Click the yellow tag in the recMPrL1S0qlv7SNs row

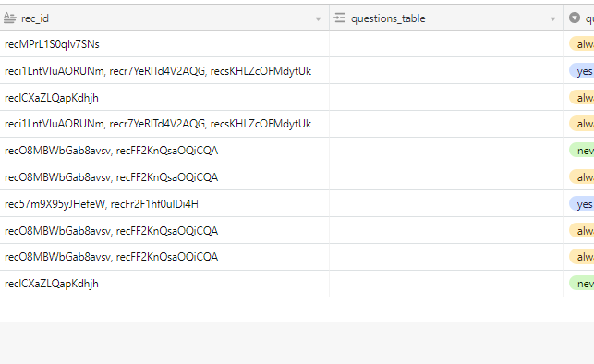tap(581, 44)
